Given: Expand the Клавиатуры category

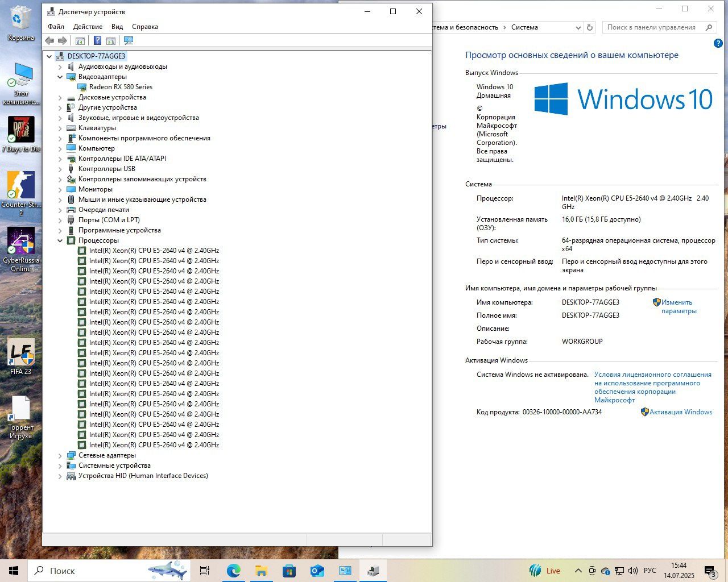Looking at the screenshot, I should coord(60,128).
